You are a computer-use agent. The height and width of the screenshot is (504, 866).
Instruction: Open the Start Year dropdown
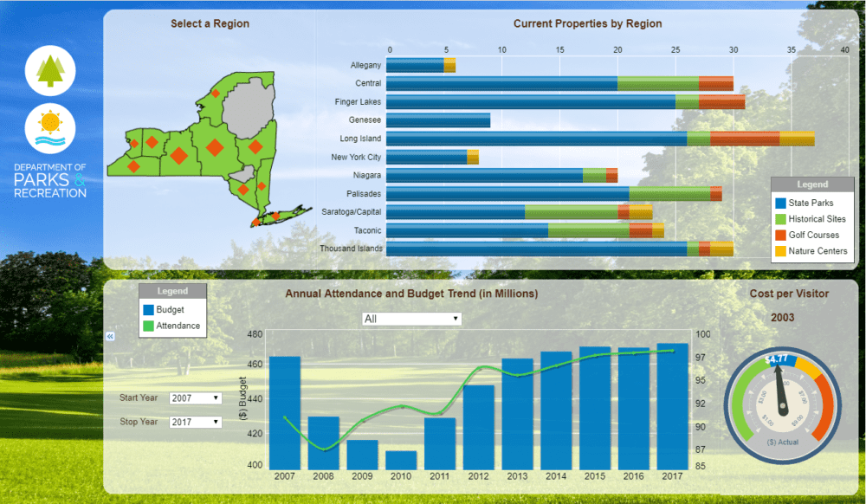click(196, 398)
